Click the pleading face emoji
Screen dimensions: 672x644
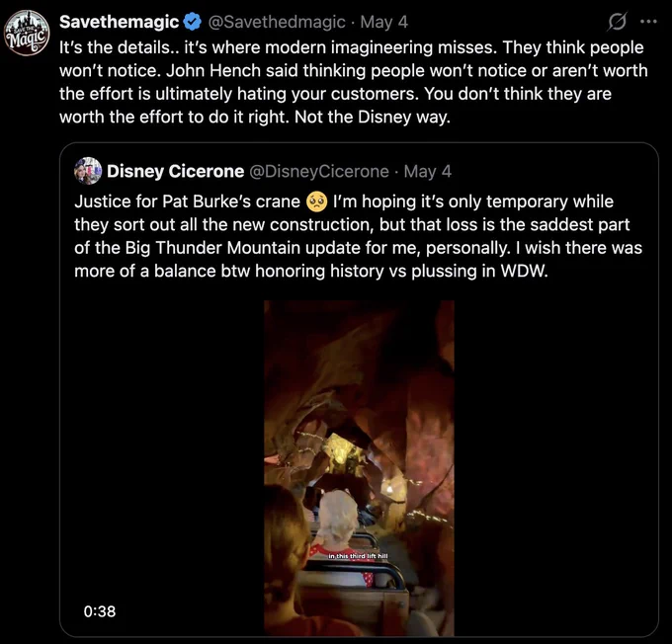point(316,201)
